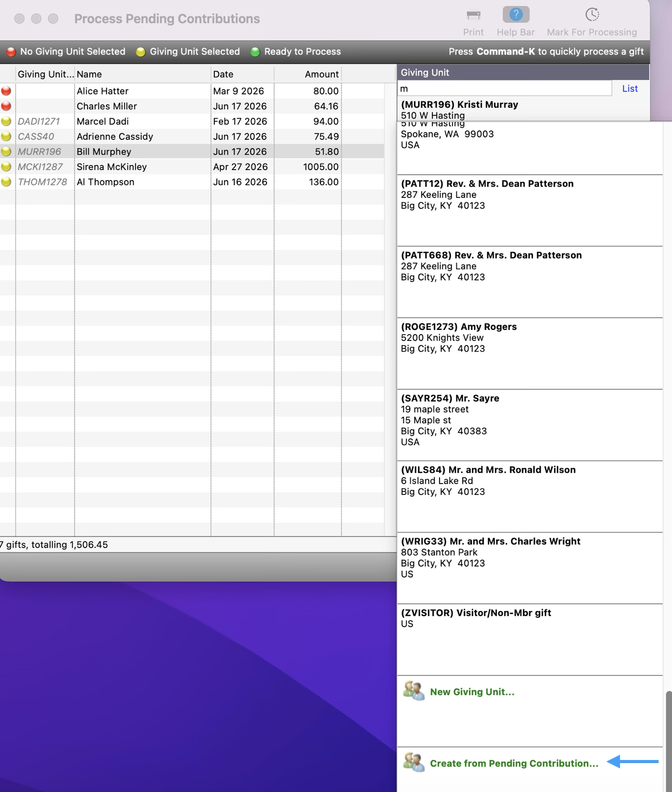
Task: Select (PATT12) Rev. & Mrs. Dean Patterson
Action: coord(529,211)
